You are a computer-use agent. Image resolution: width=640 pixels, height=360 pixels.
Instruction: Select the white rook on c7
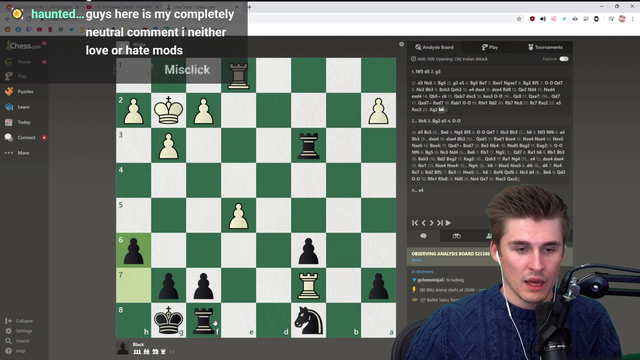308,285
